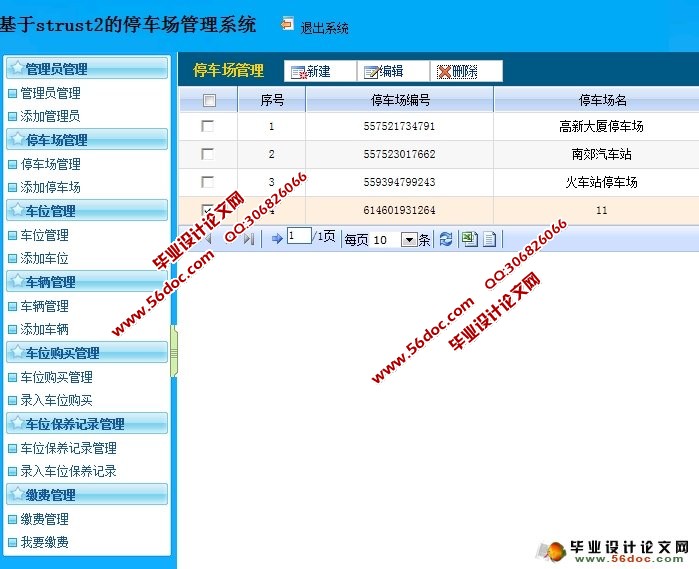The image size is (699, 569).
Task: Click the 停车场编号 column header
Action: pos(400,100)
